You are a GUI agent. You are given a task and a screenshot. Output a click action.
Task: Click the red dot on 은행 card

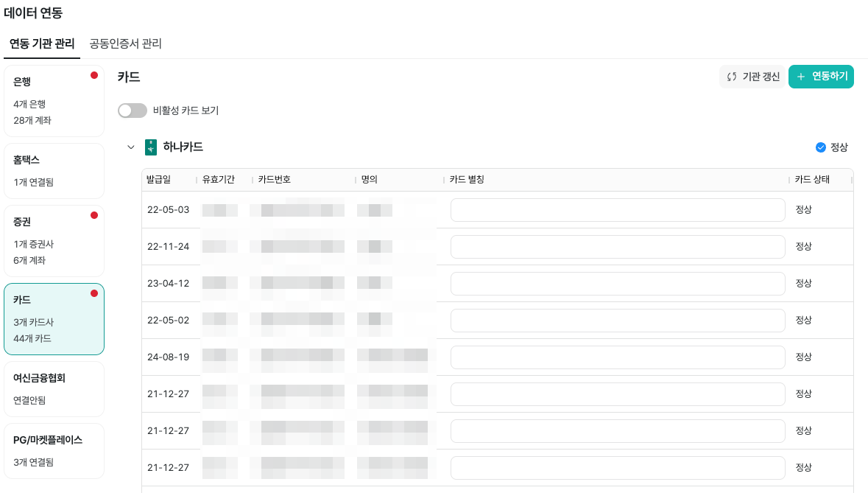[94, 75]
